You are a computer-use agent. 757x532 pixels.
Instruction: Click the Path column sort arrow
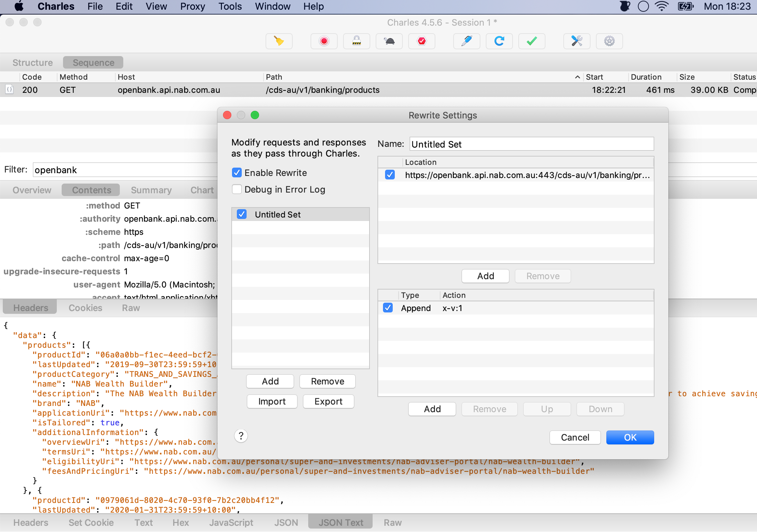coord(577,77)
